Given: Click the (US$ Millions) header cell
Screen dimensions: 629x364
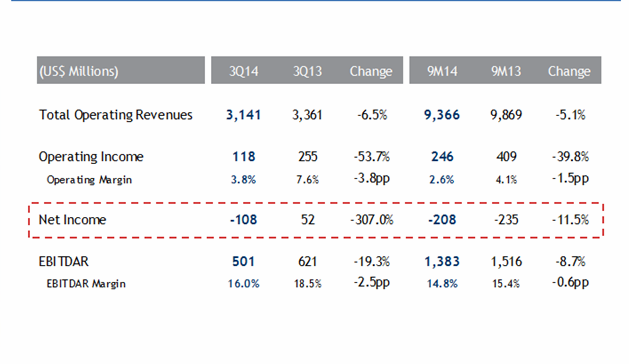Looking at the screenshot, I should [121, 71].
